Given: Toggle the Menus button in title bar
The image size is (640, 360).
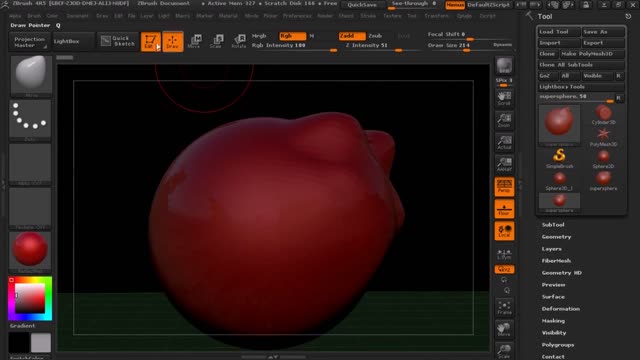Looking at the screenshot, I should coord(455,5).
